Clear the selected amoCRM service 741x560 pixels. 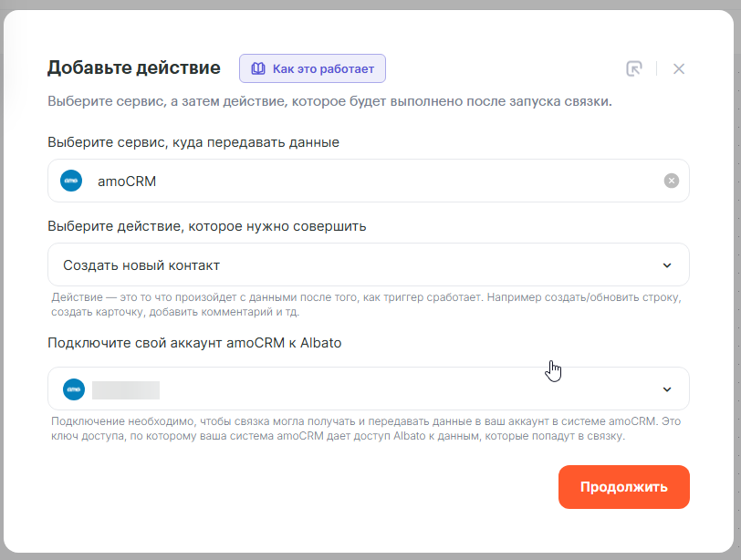point(671,181)
